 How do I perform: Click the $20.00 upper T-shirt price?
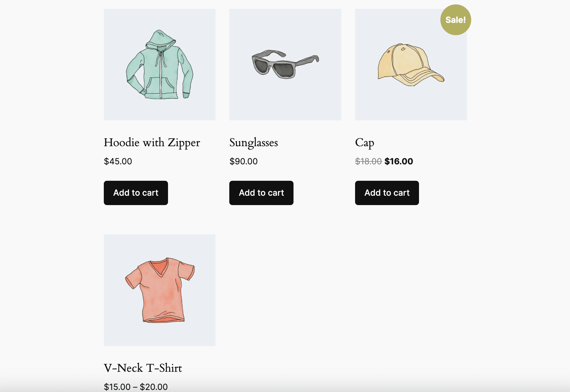click(154, 387)
